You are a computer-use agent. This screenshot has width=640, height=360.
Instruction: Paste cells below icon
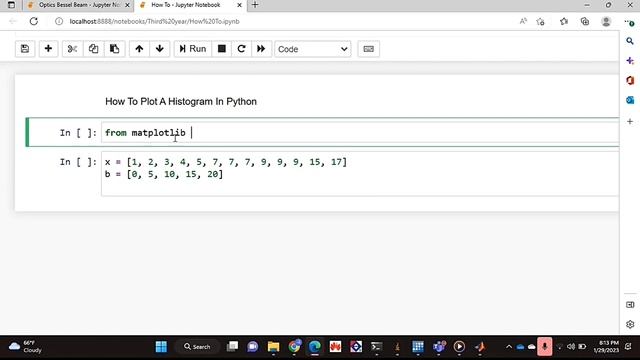115,49
